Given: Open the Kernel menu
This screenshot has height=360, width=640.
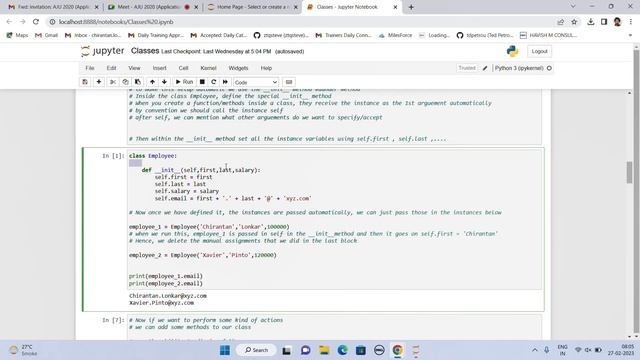Looking at the screenshot, I should (x=208, y=68).
